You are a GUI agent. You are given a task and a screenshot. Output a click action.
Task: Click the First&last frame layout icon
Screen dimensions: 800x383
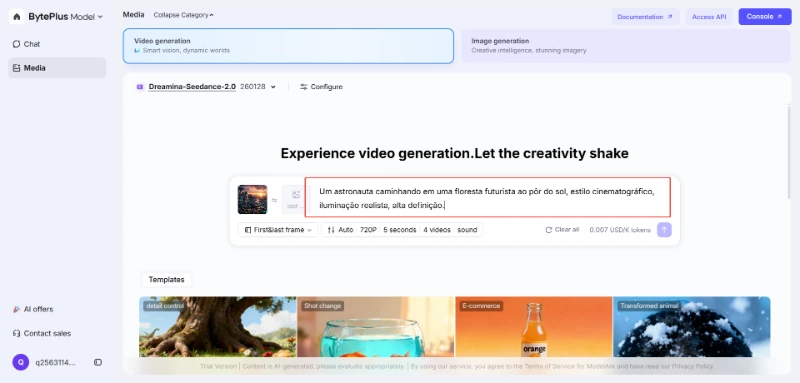click(248, 230)
